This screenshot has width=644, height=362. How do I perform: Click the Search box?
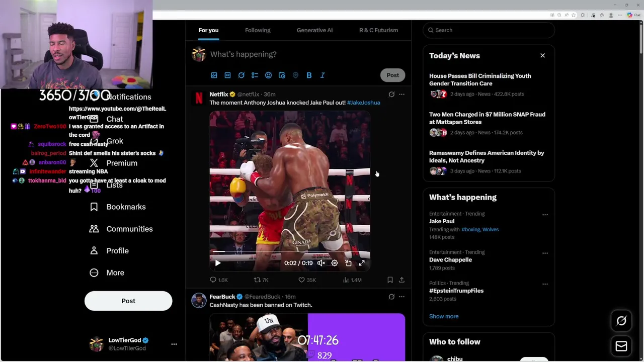(489, 30)
